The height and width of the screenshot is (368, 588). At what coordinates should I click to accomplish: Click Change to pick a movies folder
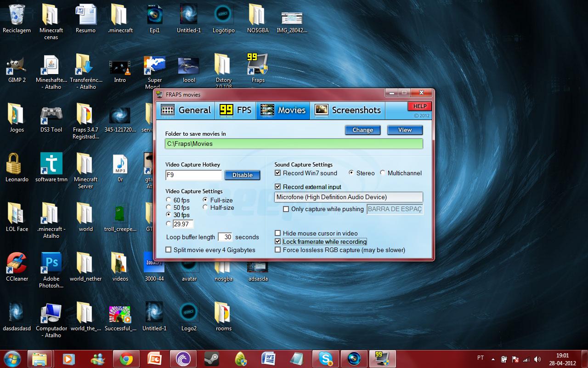tap(362, 130)
